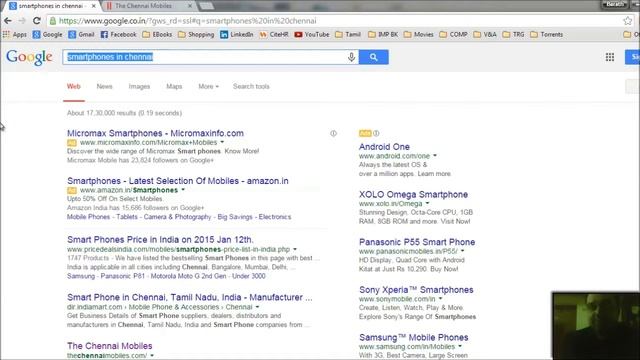640x360 pixels.
Task: Click the ad info icon beside Micromax result
Action: pos(333,133)
